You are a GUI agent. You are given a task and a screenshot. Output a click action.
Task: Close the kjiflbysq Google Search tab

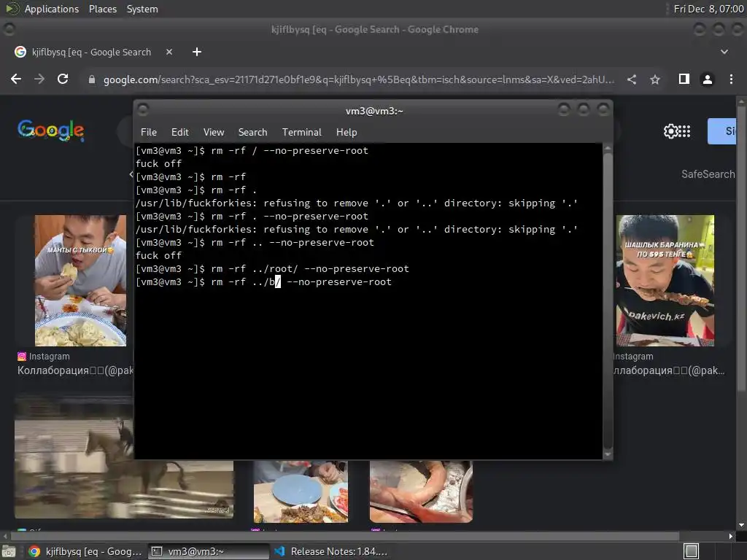click(169, 52)
